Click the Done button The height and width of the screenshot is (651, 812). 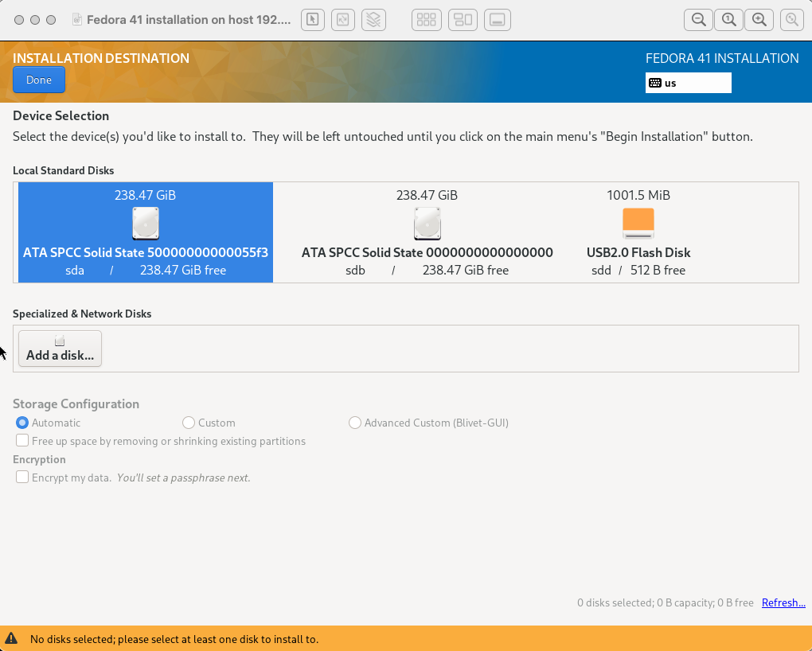[x=39, y=80]
